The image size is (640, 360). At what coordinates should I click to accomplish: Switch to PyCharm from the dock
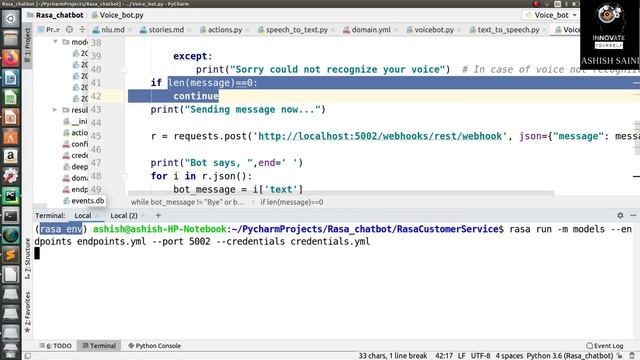pos(11,196)
